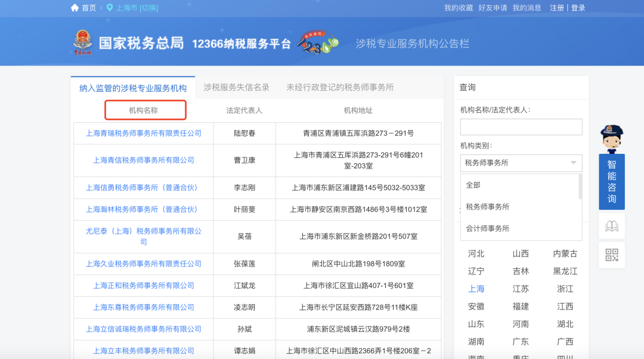Open the 智能咨询 blue button
The width and height of the screenshot is (644, 359).
click(612, 181)
